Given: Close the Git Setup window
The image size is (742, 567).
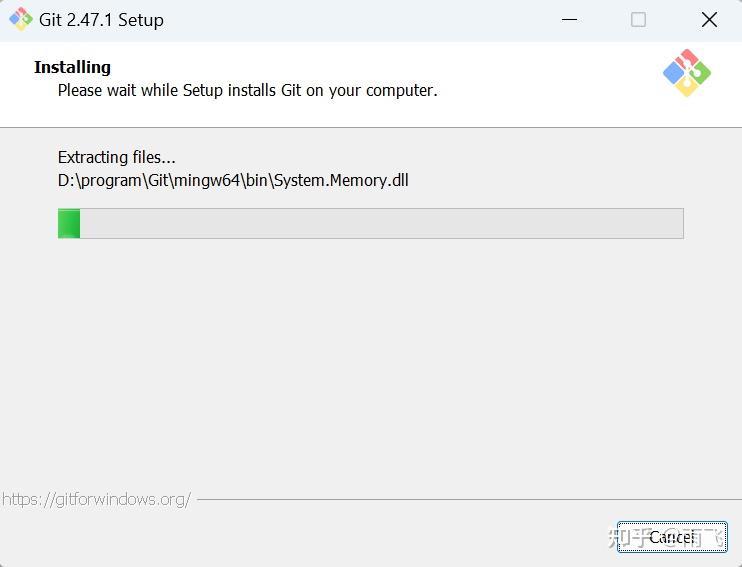Looking at the screenshot, I should point(709,20).
